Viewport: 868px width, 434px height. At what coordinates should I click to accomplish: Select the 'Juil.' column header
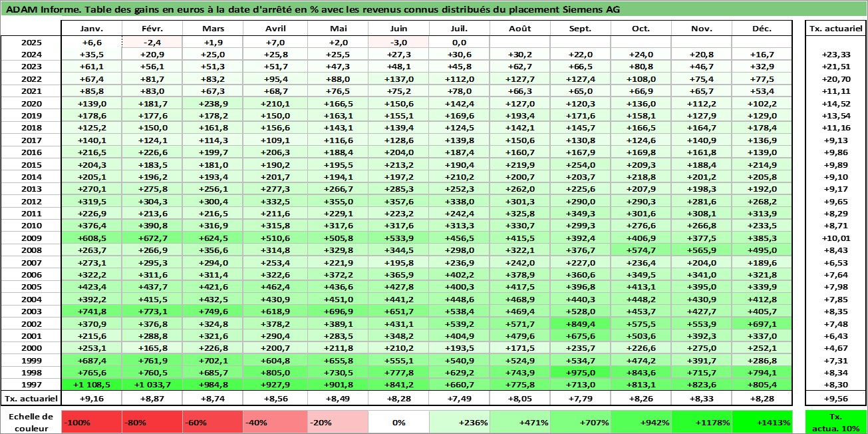coord(459,29)
